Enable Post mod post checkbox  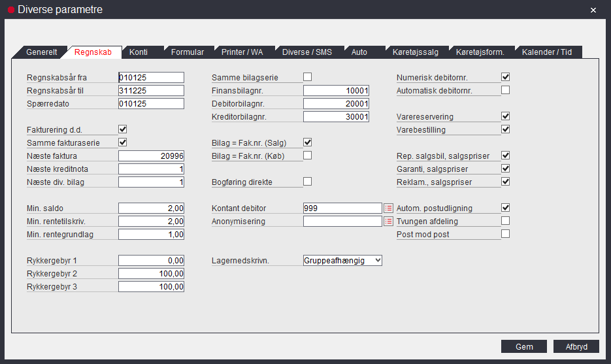pos(505,234)
